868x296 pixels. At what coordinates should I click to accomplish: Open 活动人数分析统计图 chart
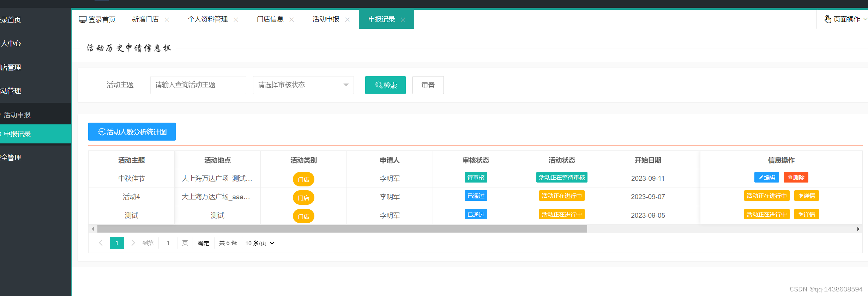click(132, 132)
